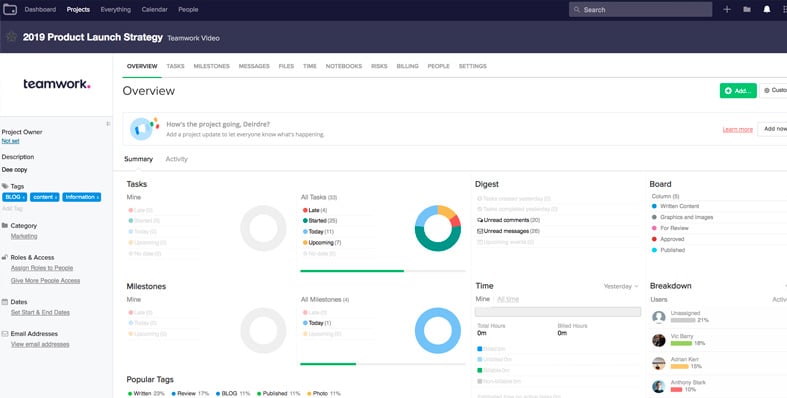Click the search magnifier icon
Screen dimensions: 787x398
(577, 10)
